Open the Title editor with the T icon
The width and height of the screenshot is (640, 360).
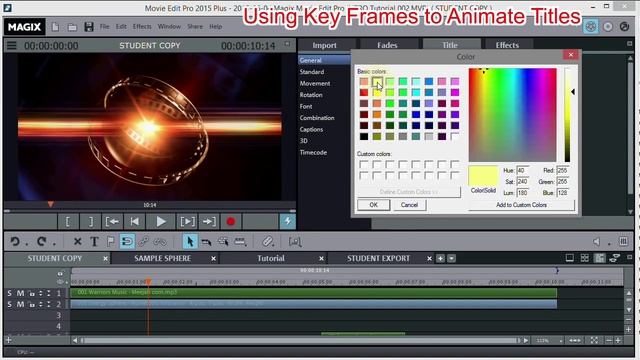pyautogui.click(x=94, y=242)
